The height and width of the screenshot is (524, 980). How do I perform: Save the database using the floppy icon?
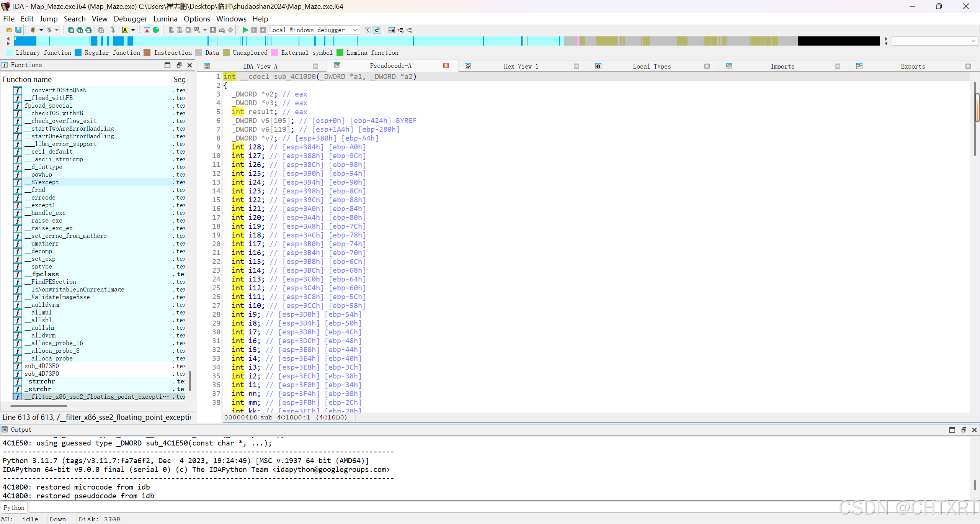tap(18, 30)
